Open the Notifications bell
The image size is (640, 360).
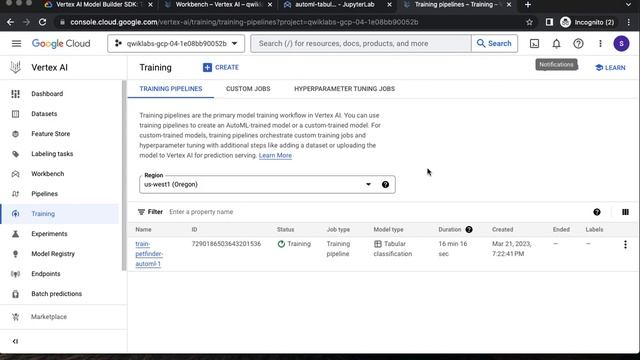point(556,43)
